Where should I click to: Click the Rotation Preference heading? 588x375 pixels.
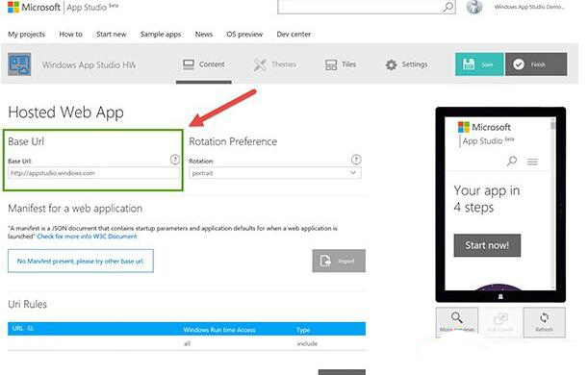[x=233, y=141]
